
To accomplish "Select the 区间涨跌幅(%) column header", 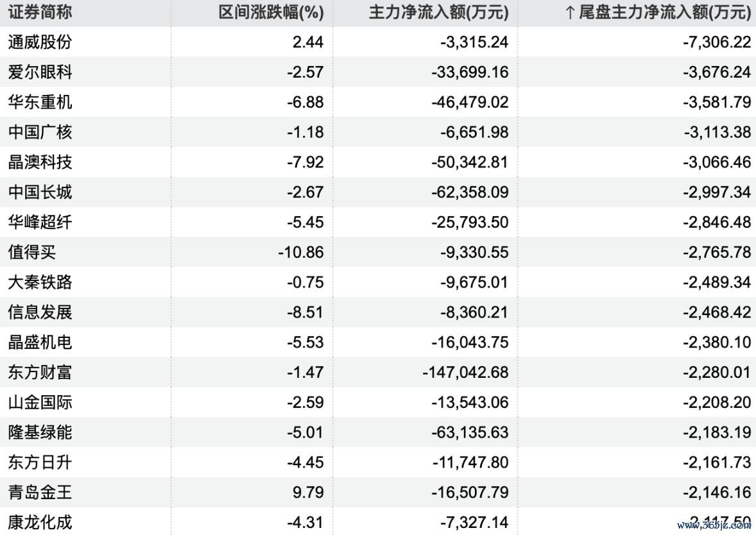I will [x=271, y=13].
